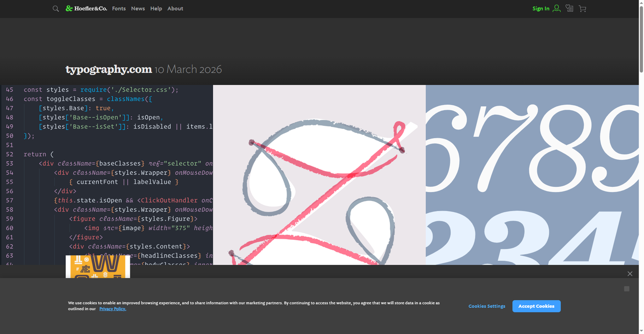This screenshot has width=644, height=334.
Task: Click the small gray square in cookie banner
Action: (626, 289)
